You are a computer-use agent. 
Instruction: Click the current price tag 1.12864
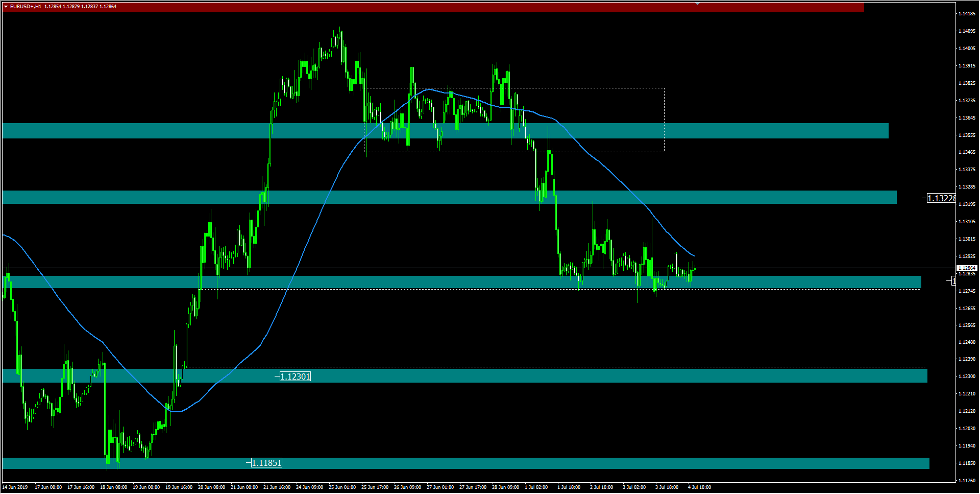[966, 268]
